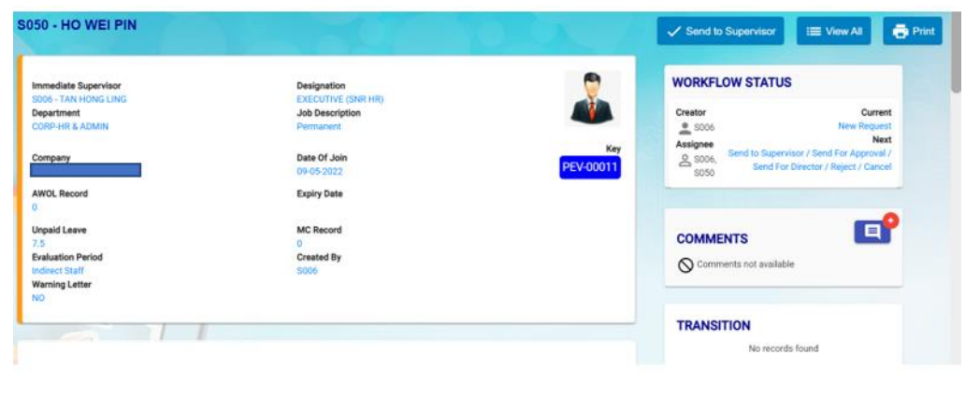Click the Created By S006 value
The image size is (980, 399).
click(307, 270)
